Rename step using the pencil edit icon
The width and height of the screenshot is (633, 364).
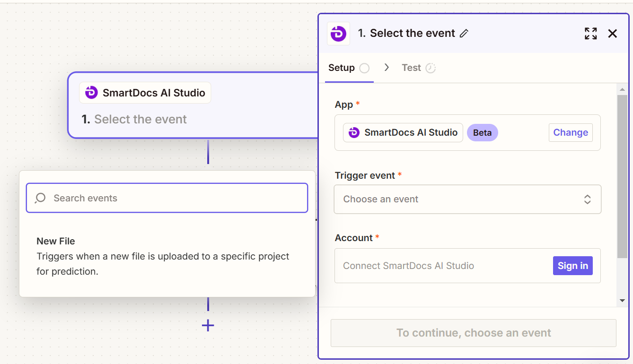point(464,34)
